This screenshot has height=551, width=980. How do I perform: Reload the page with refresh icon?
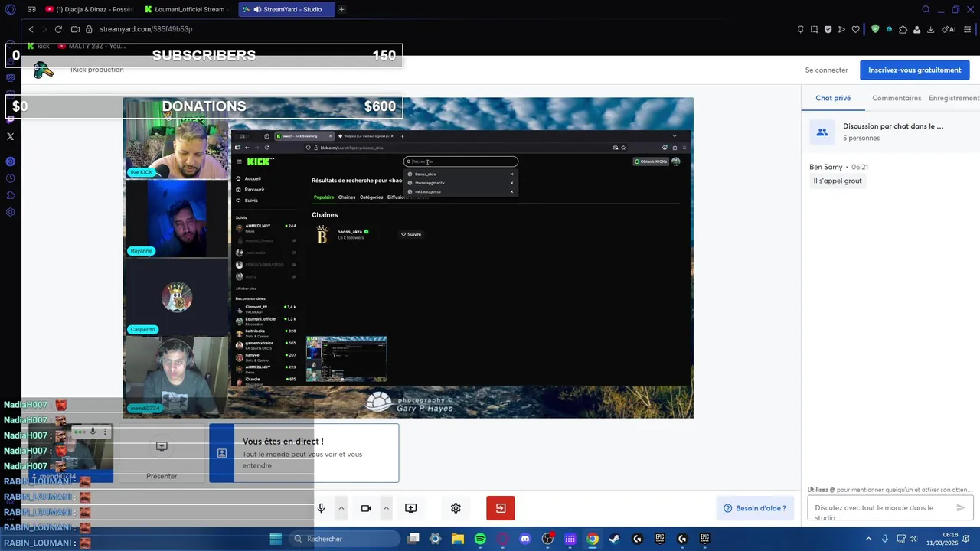(58, 29)
